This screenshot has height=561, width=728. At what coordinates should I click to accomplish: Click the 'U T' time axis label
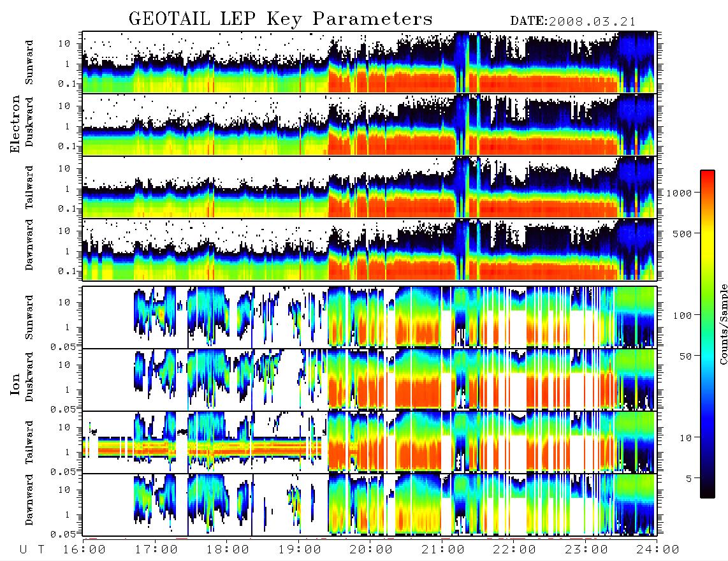(x=33, y=550)
